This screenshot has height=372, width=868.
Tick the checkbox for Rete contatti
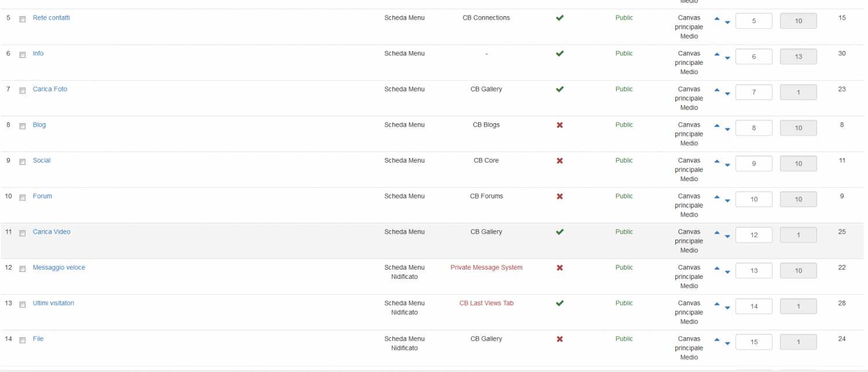23,19
